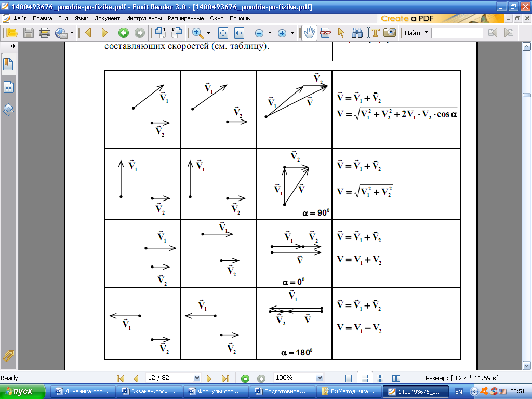Switch to continuous page layout
Viewport: 532px width, 399px height.
click(x=365, y=378)
